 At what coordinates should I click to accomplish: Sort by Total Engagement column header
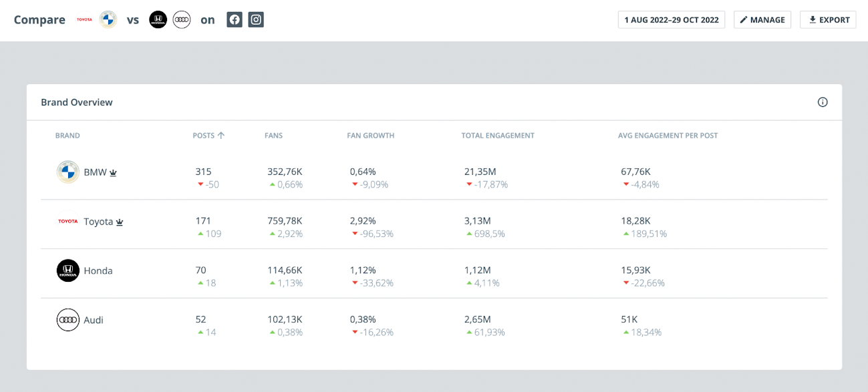pyautogui.click(x=498, y=136)
